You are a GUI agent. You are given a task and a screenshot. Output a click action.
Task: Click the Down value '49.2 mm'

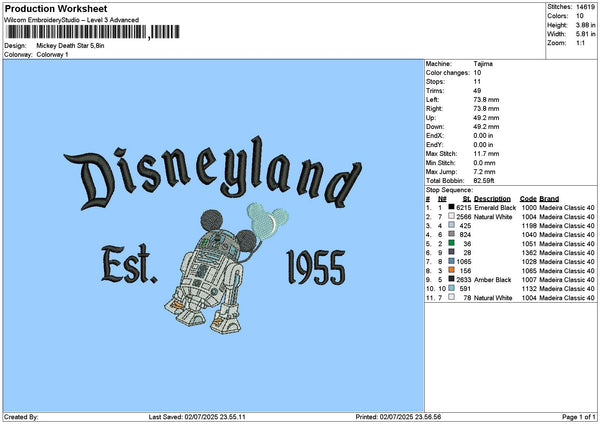coord(486,127)
